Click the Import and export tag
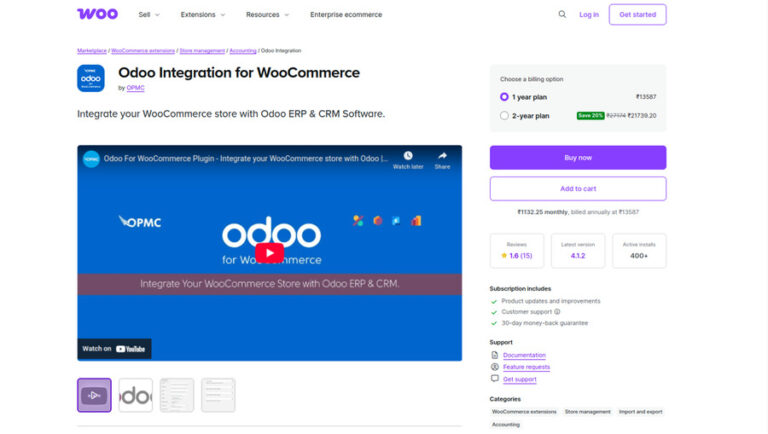This screenshot has height=434, width=768. 641,412
